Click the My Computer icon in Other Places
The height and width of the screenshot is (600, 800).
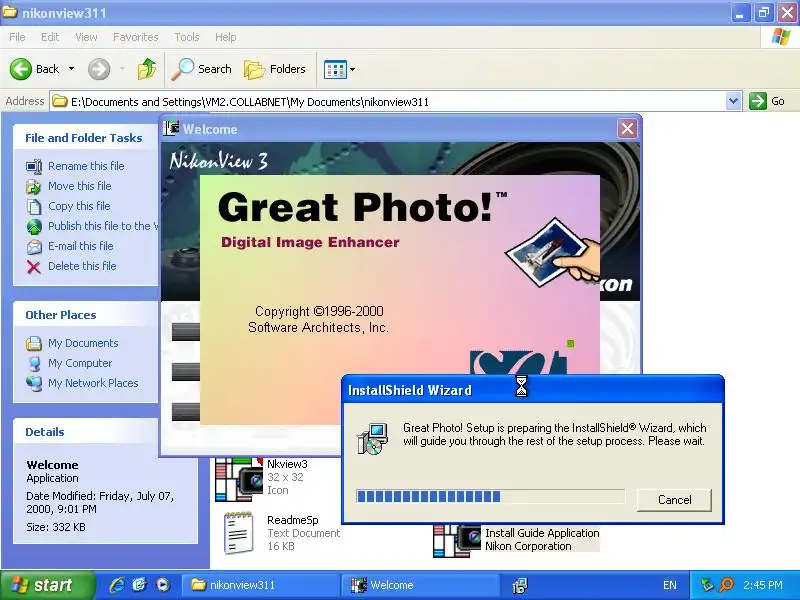34,363
